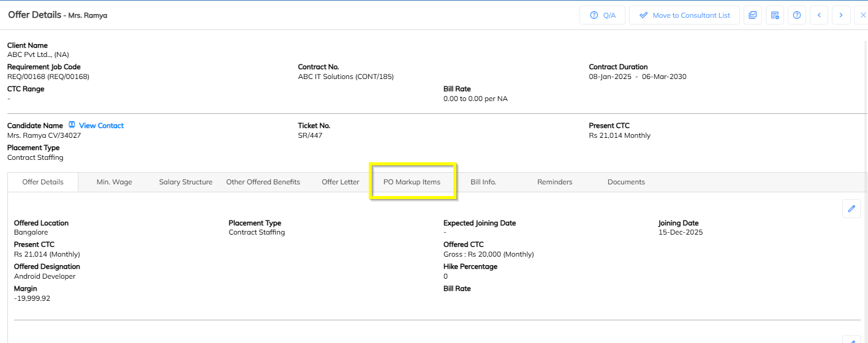
Task: Open the Min. Wage tab
Action: (x=115, y=182)
